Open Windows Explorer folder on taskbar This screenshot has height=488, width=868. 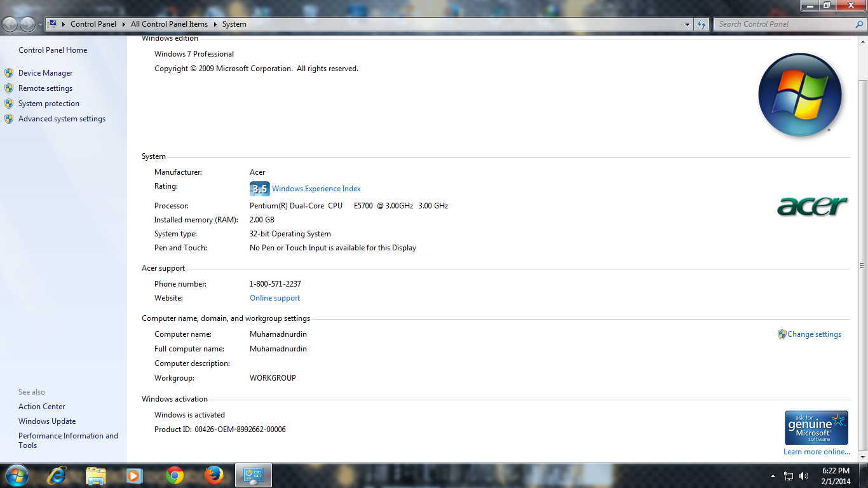(96, 475)
